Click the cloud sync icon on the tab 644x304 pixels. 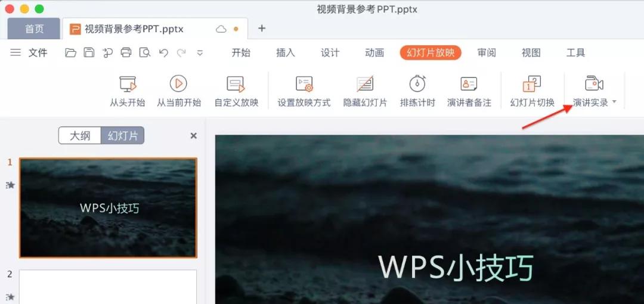pyautogui.click(x=221, y=29)
